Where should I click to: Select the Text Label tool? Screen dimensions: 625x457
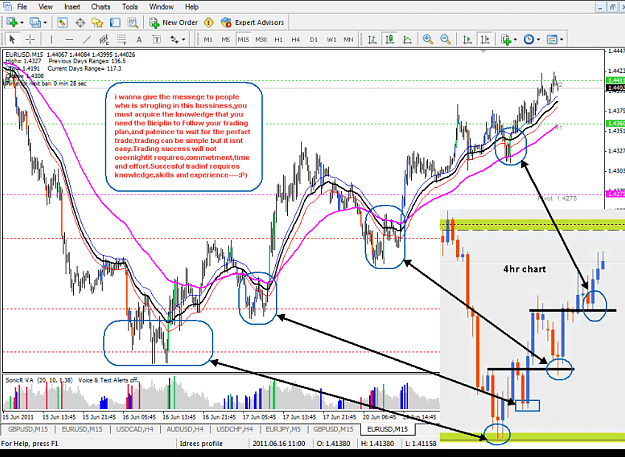tap(157, 39)
